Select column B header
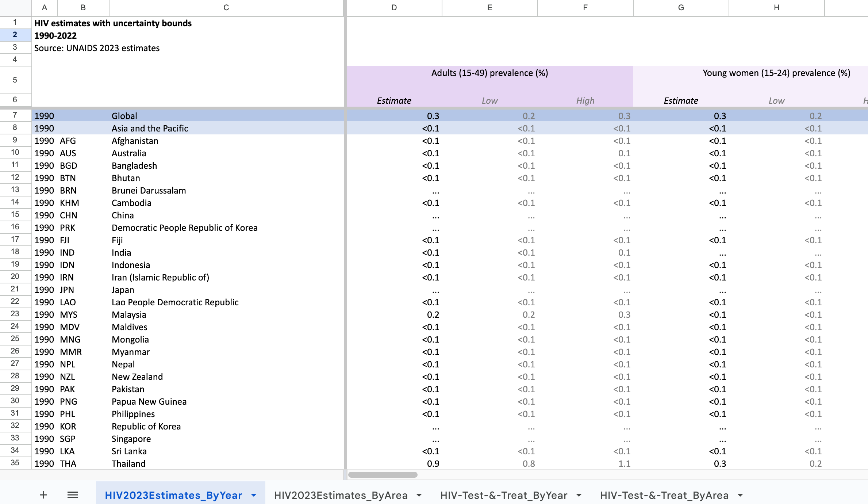The width and height of the screenshot is (868, 504). pos(83,8)
